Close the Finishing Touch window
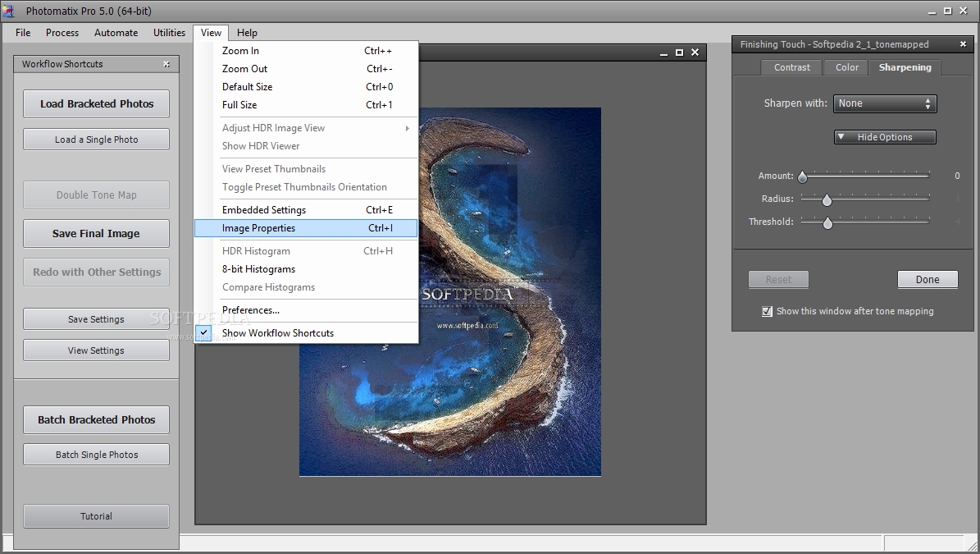 [963, 43]
